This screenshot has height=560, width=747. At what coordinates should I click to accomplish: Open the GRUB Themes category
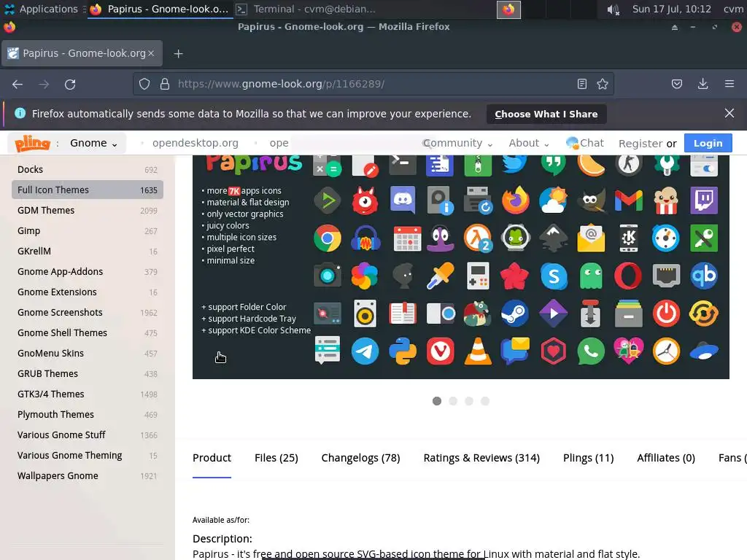[88, 374]
